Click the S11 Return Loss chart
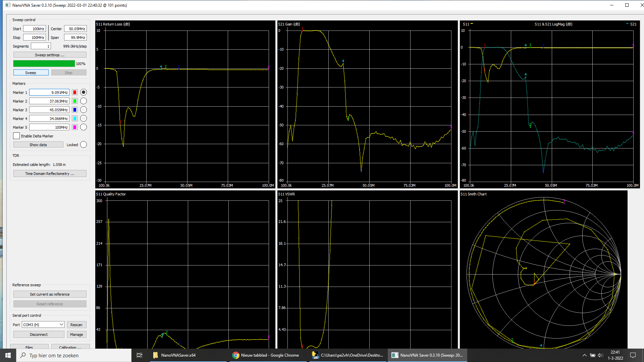Viewport: 644px width, 362px height. [x=185, y=104]
